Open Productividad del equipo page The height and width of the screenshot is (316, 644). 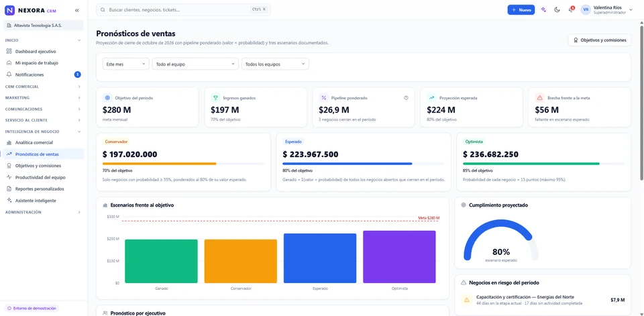[x=44, y=177]
